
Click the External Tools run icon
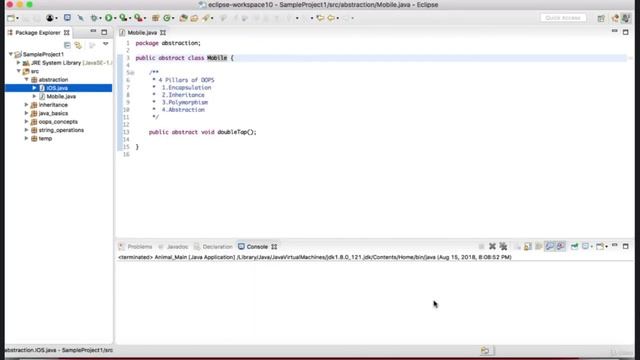coord(138,18)
